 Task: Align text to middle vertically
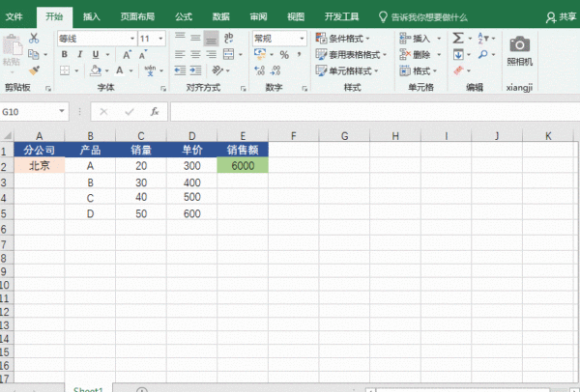[195, 38]
